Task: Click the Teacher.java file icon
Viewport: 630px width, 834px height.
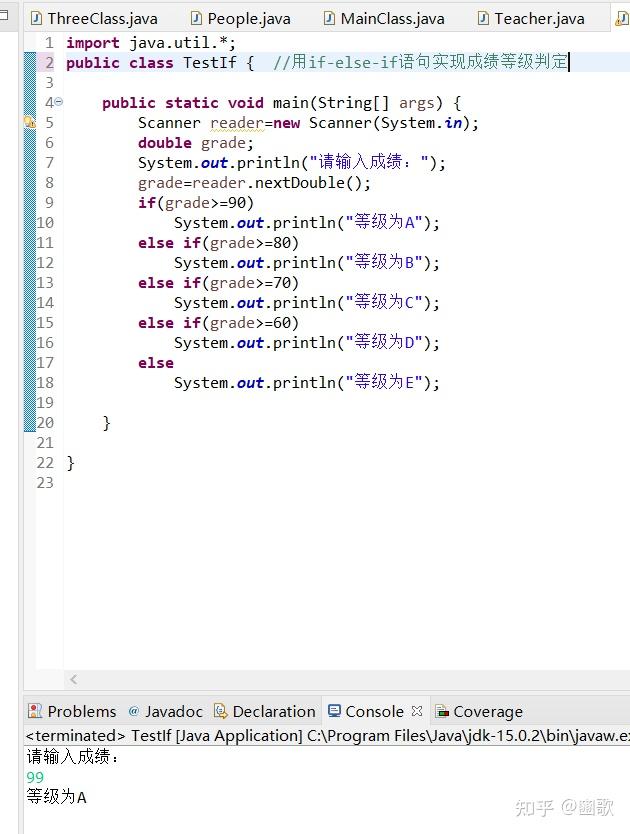Action: (483, 19)
